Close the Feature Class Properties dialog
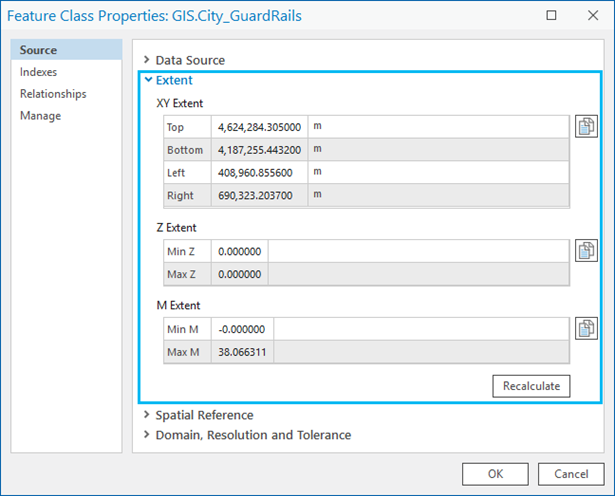This screenshot has height=496, width=615. tap(592, 16)
